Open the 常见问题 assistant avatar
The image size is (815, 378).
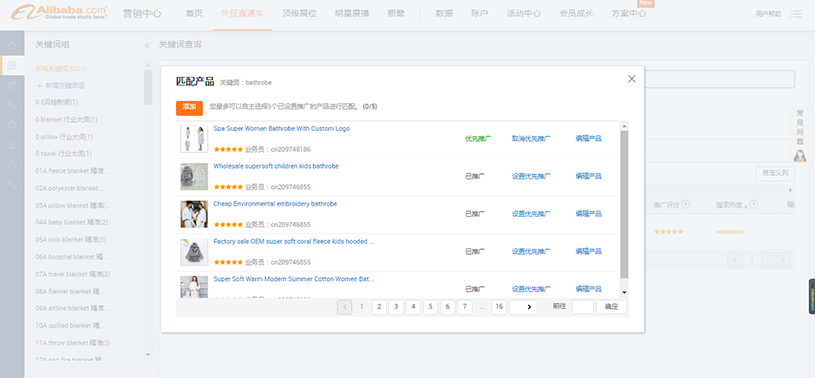(800, 155)
